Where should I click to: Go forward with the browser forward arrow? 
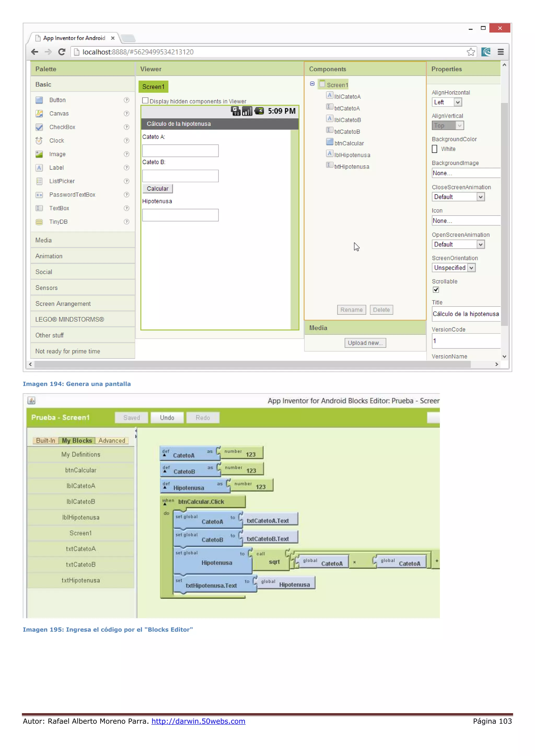(x=48, y=52)
